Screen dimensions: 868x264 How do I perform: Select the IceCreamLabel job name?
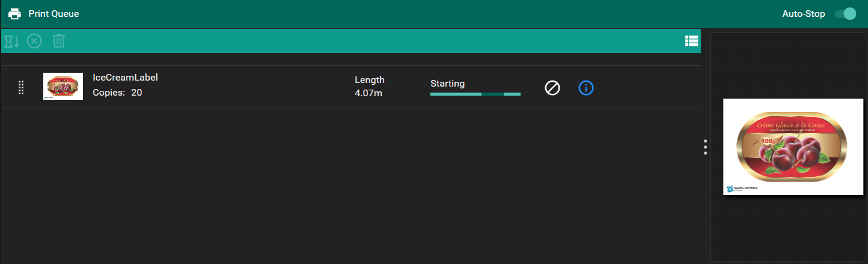[x=125, y=78]
